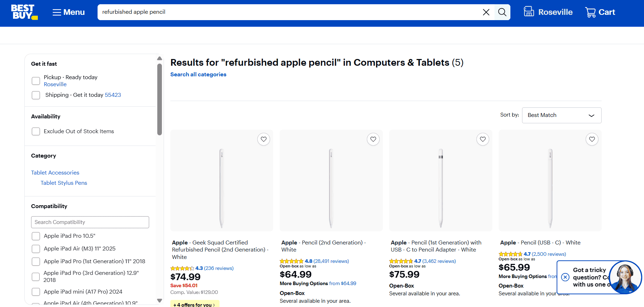Enable the Pickup Ready today checkbox

pyautogui.click(x=36, y=81)
